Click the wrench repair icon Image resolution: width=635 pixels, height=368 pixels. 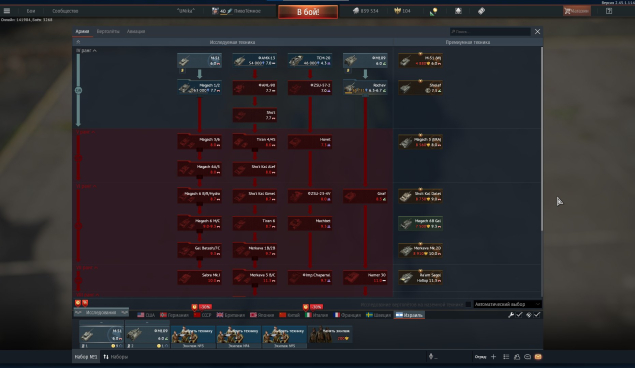pos(511,315)
